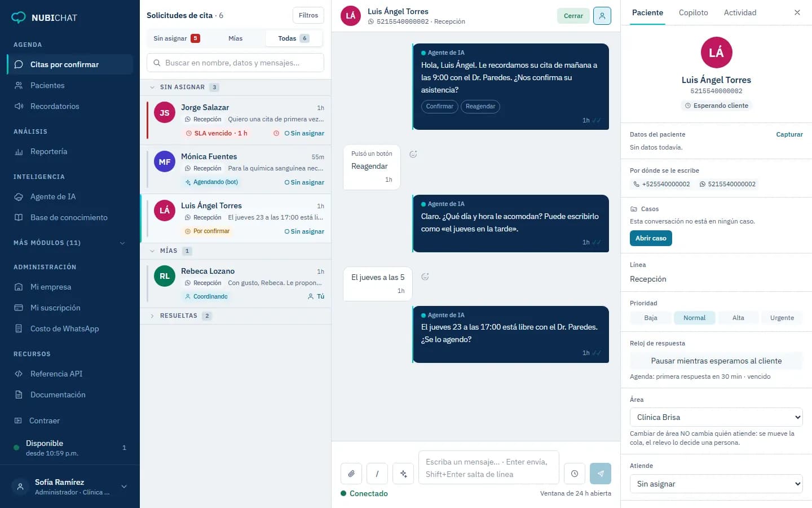Open Agente de IA settings

pyautogui.click(x=70, y=196)
